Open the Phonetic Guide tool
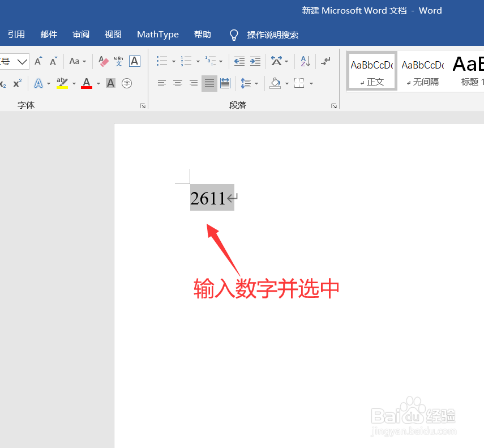The height and width of the screenshot is (448, 484). [x=118, y=62]
